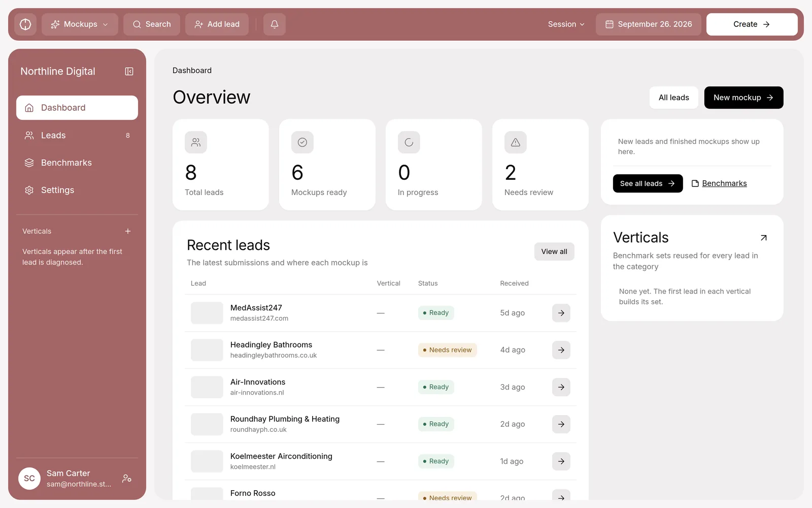Click the New mockup button
Screen dimensions: 812x508
click(x=744, y=98)
